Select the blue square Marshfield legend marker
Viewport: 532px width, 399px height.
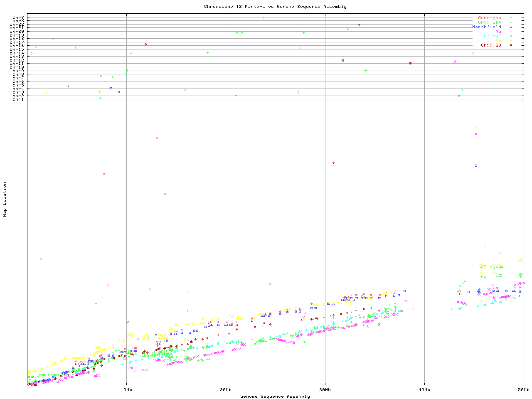[x=511, y=27]
